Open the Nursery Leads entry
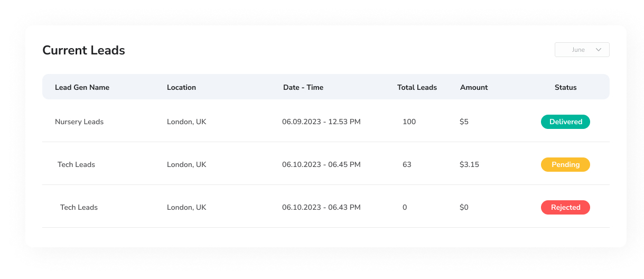The height and width of the screenshot is (279, 644). point(79,122)
